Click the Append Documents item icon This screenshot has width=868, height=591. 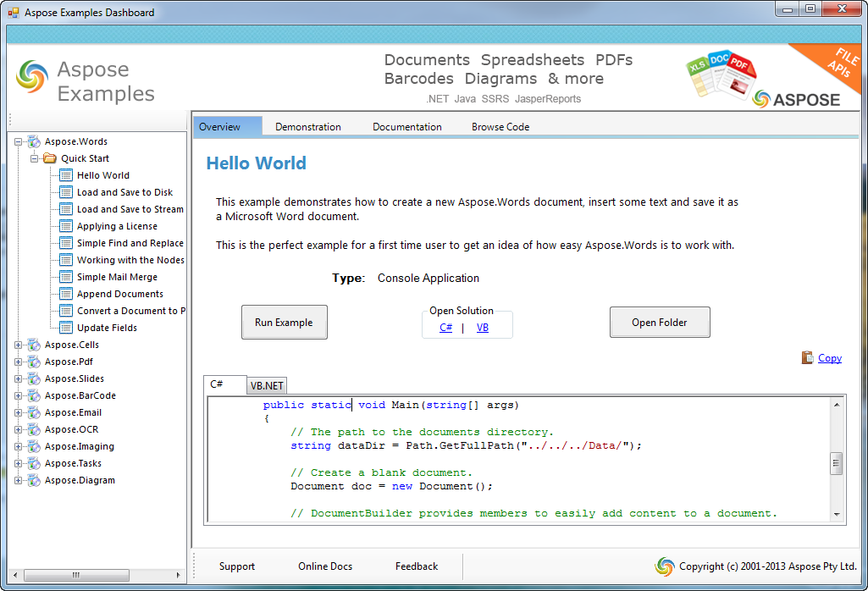[66, 294]
